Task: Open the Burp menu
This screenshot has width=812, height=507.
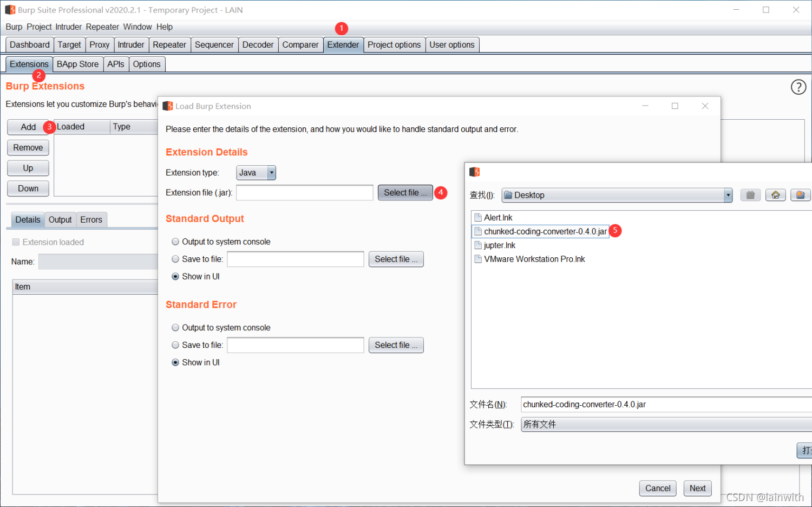Action: point(14,27)
